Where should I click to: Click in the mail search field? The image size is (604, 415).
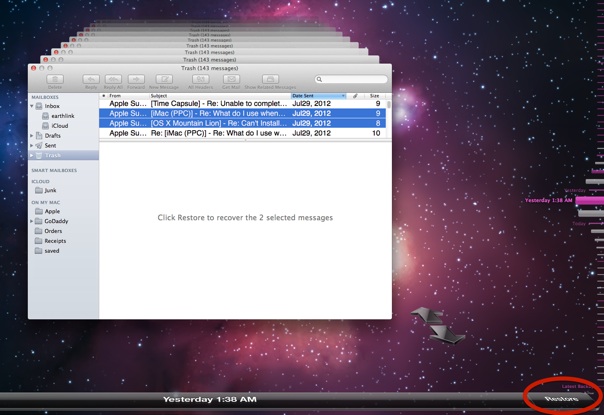[352, 79]
